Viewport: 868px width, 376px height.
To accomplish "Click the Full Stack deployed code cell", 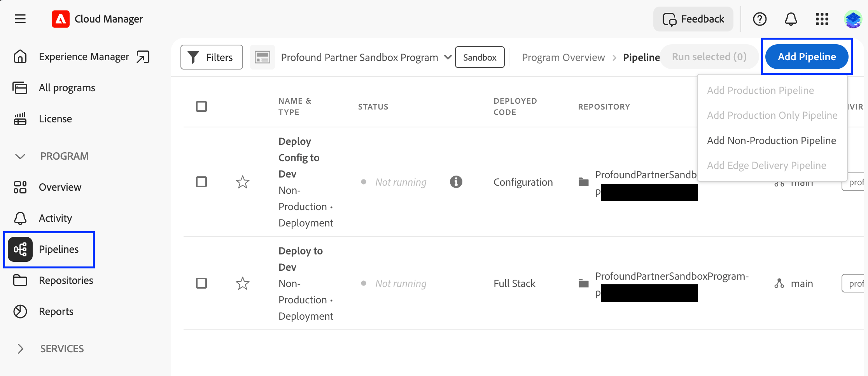I will click(514, 284).
